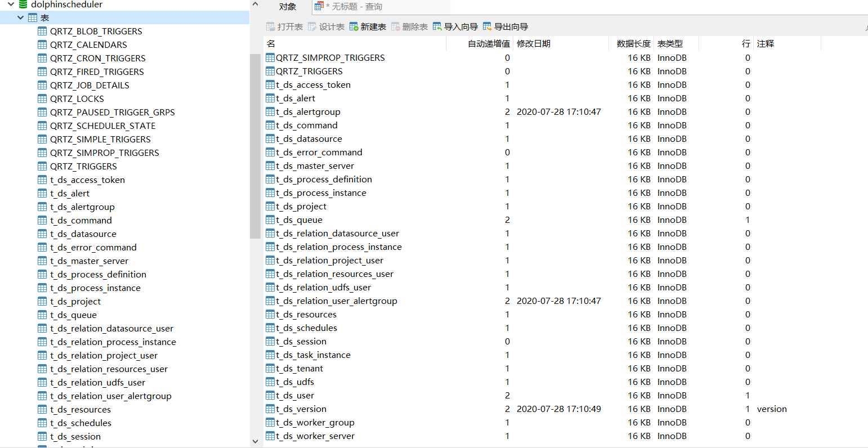Select QRTZ_TRIGGERS icon in object list
Viewport: 868px width, 448px height.
point(270,71)
